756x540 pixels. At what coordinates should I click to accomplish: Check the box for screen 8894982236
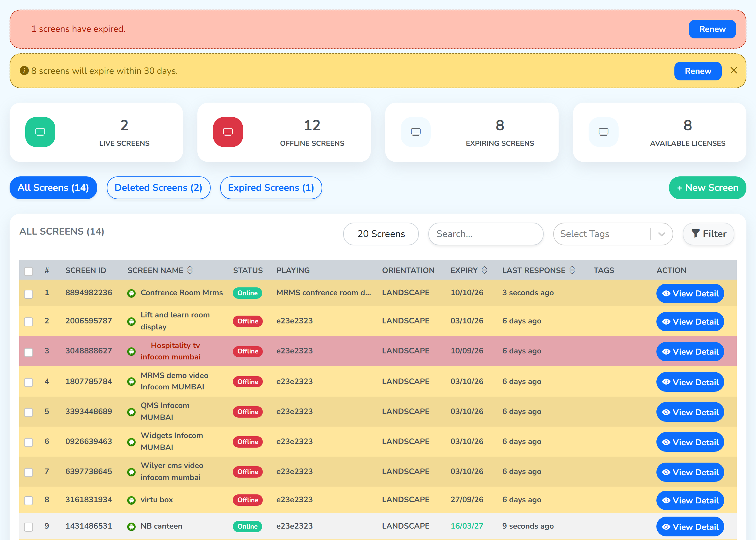(x=28, y=294)
